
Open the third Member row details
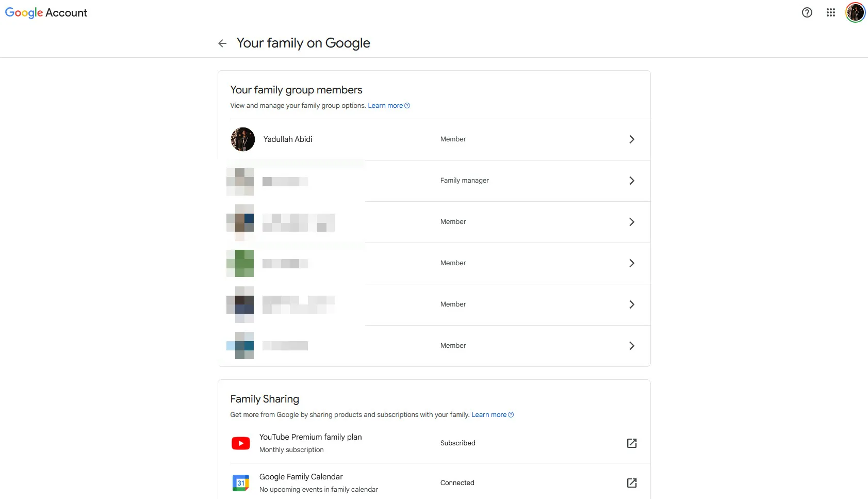(632, 263)
